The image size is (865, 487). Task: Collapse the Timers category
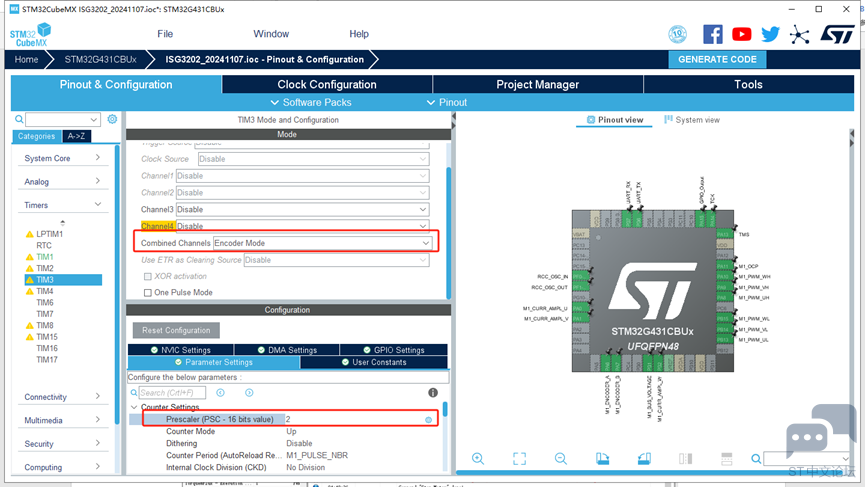click(62, 205)
